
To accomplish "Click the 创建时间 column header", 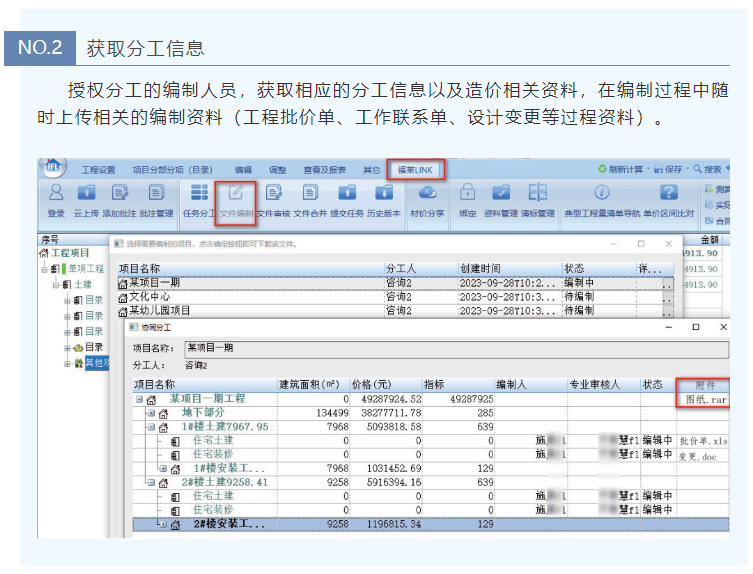I will [509, 269].
